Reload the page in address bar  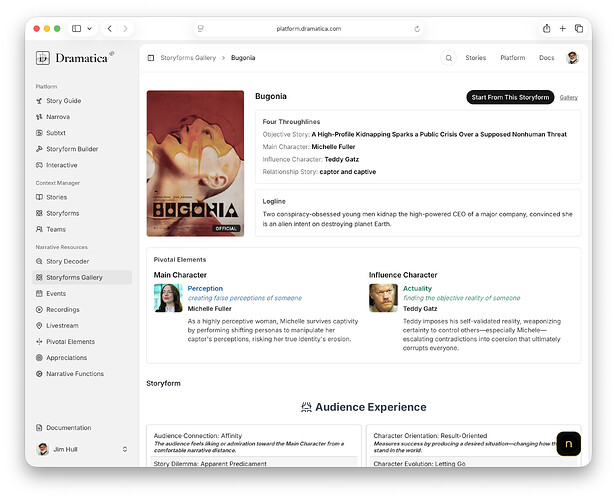tap(417, 29)
